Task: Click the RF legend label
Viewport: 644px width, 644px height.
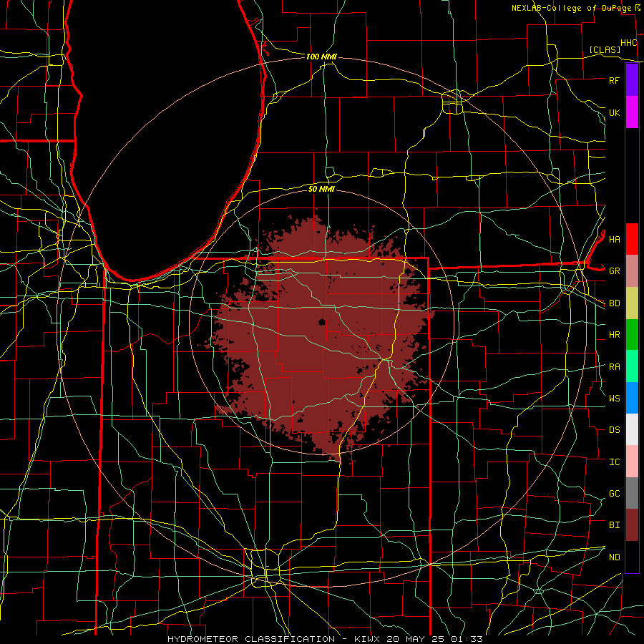Action: tap(614, 80)
